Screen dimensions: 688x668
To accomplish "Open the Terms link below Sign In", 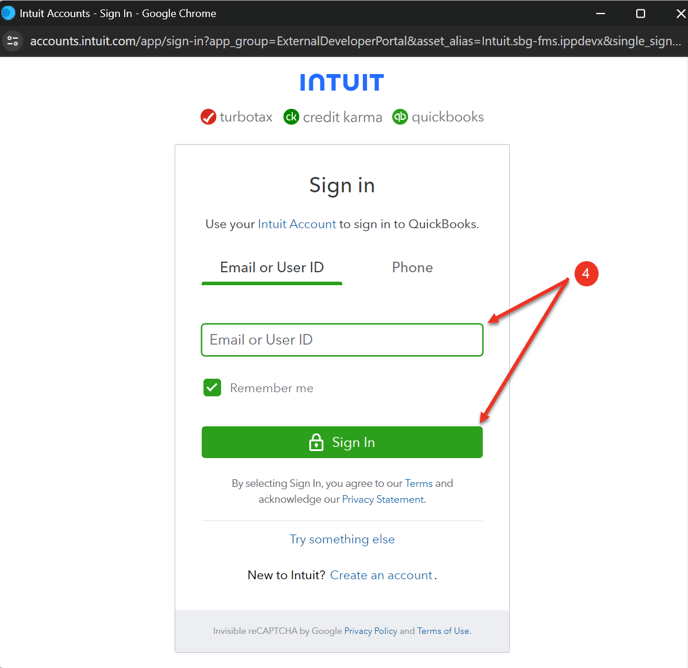I will coord(419,483).
